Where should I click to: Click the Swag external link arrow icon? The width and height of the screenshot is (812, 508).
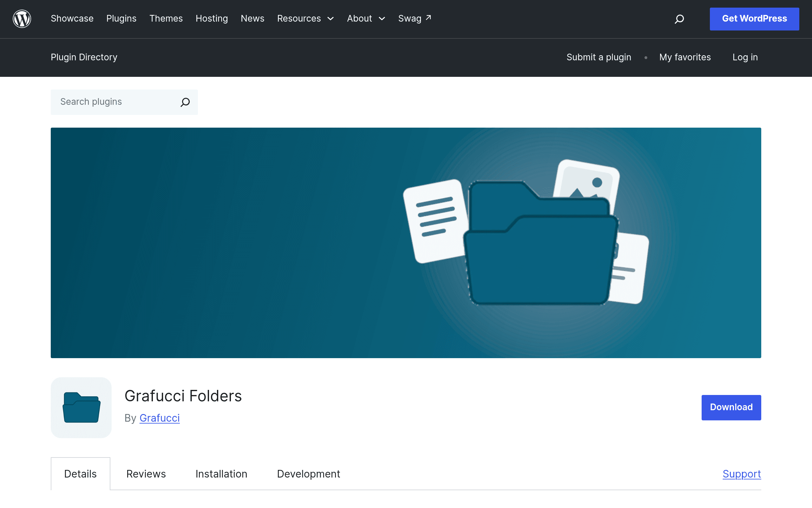pyautogui.click(x=429, y=17)
